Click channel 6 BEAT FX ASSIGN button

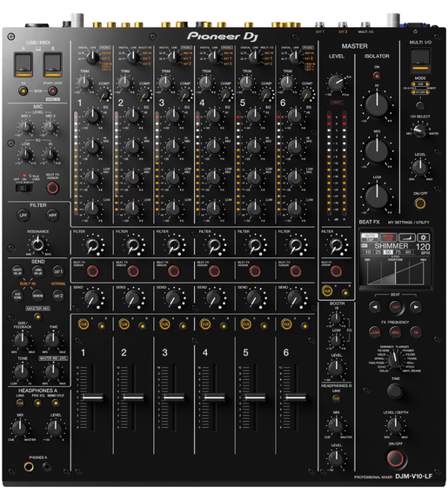pos(296,271)
